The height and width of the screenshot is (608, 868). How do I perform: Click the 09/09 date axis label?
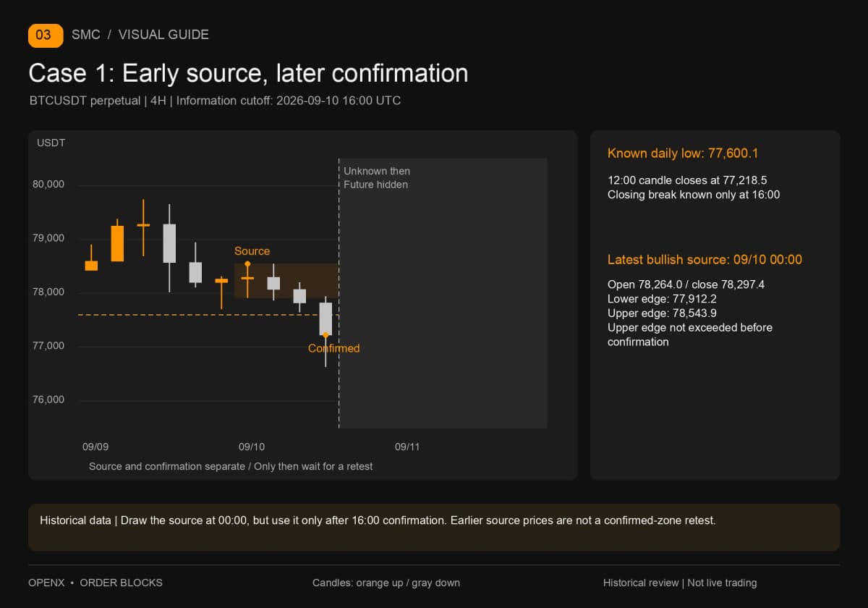click(95, 447)
